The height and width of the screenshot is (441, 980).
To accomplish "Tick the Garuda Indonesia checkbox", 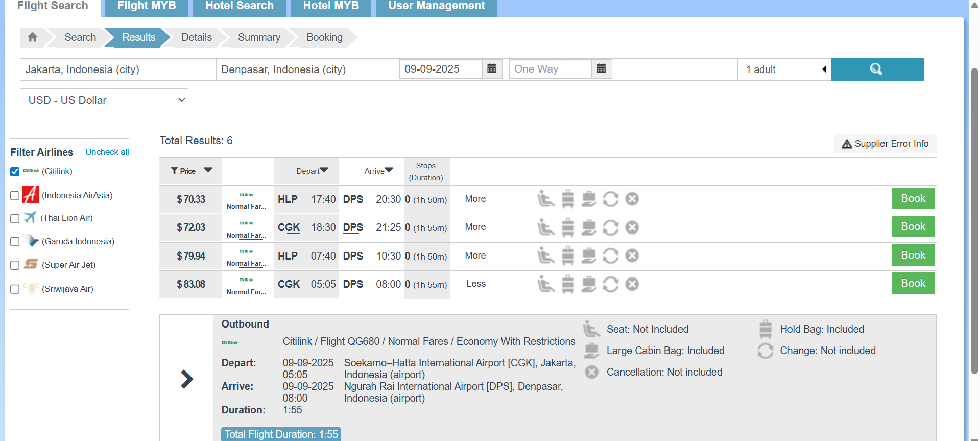I will coord(15,242).
